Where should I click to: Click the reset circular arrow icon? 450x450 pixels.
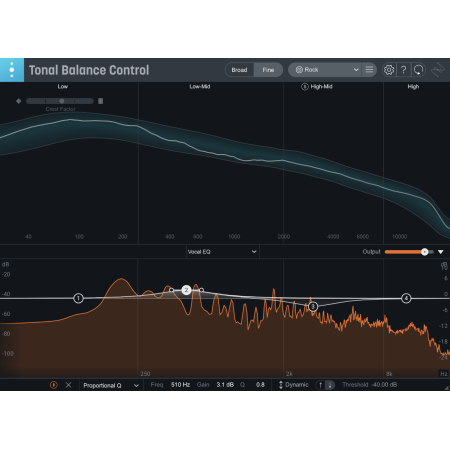(x=418, y=70)
